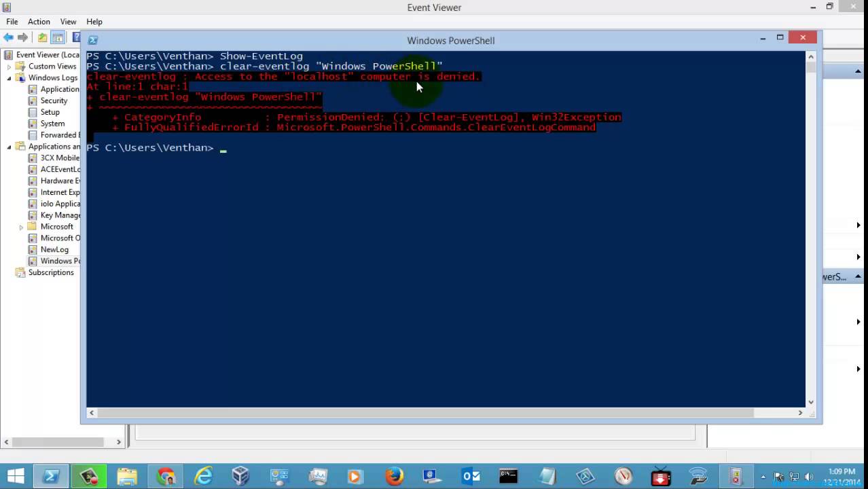The image size is (868, 489).
Task: Collapse Applications and Services Logs node
Action: click(10, 147)
